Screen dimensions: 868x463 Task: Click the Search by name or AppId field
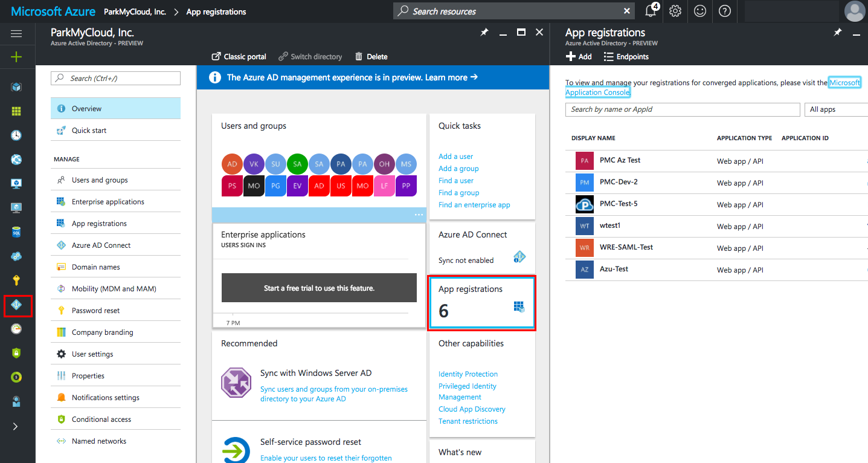coord(683,109)
